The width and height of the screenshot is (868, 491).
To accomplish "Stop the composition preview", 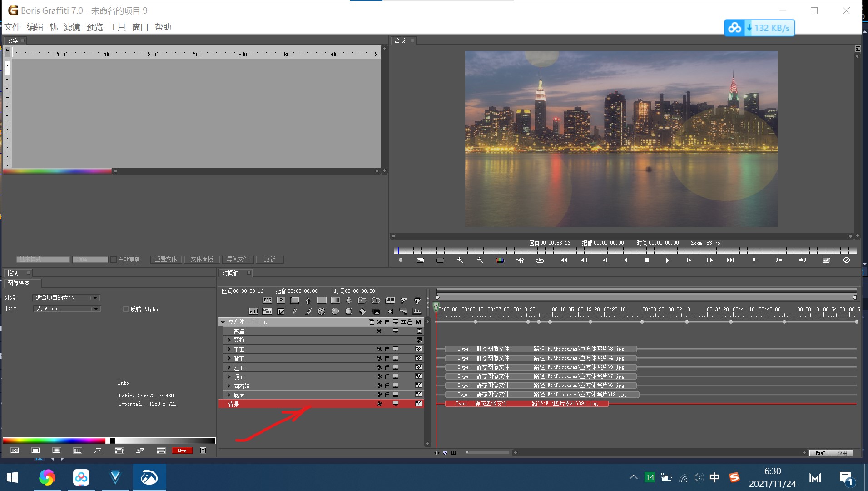I will pyautogui.click(x=647, y=260).
